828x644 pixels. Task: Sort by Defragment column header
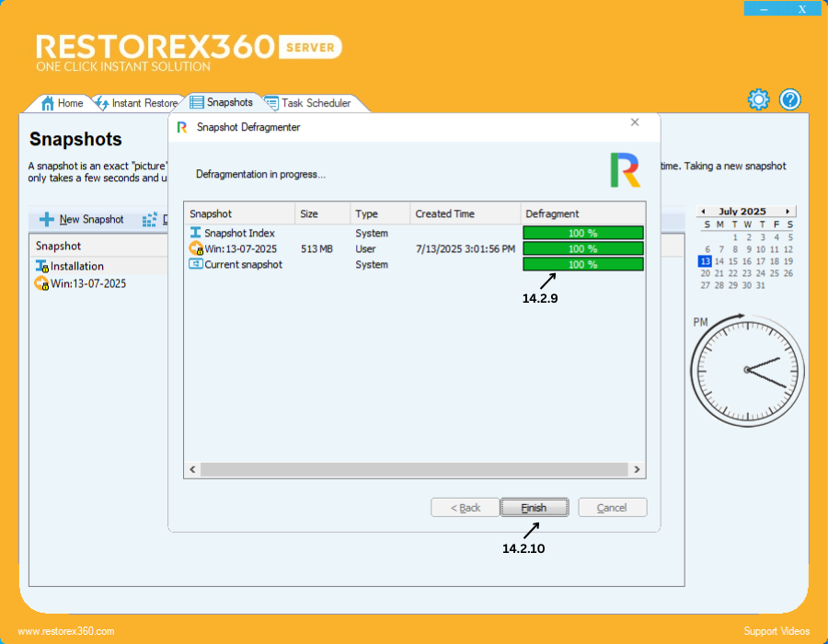point(582,213)
